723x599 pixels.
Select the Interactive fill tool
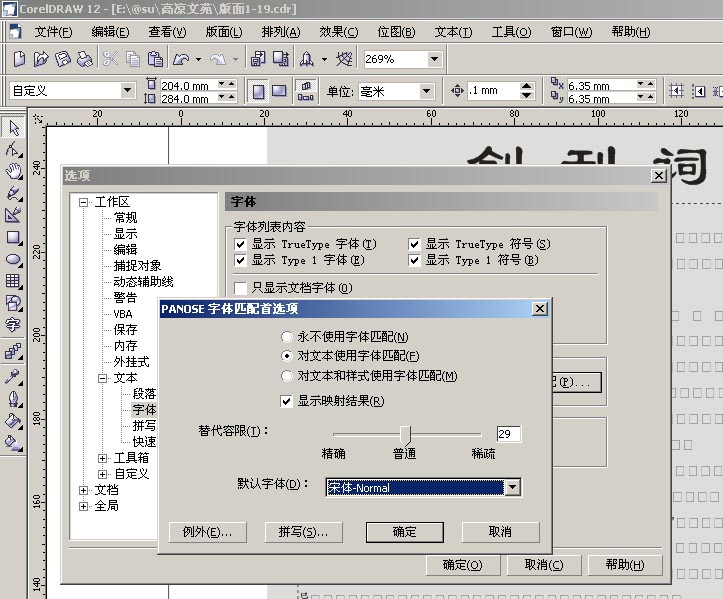pyautogui.click(x=14, y=443)
